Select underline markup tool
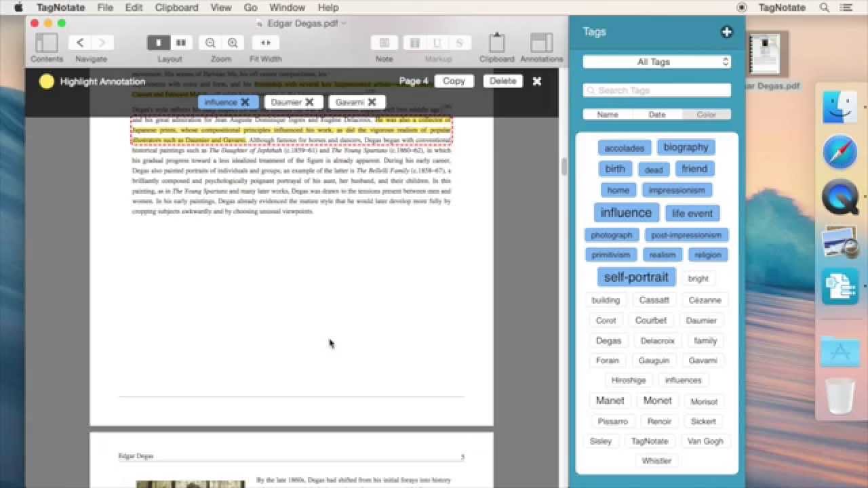This screenshot has width=868, height=488. (437, 43)
